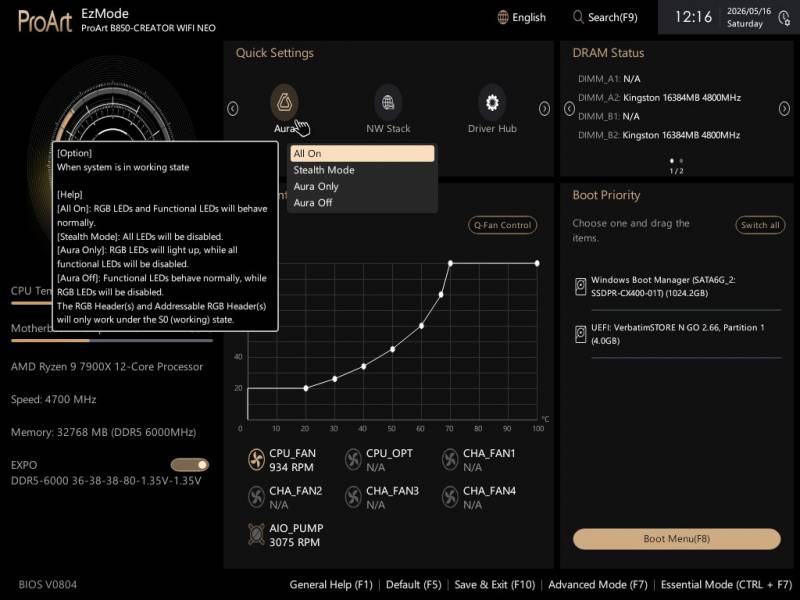Click the 2026/05/16 date text
Image resolution: width=800 pixels, height=600 pixels.
748,11
